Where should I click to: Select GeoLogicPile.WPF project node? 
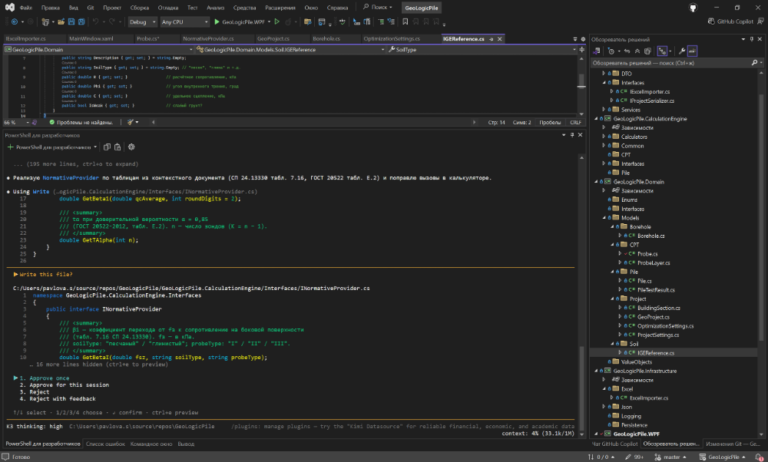[x=636, y=434]
